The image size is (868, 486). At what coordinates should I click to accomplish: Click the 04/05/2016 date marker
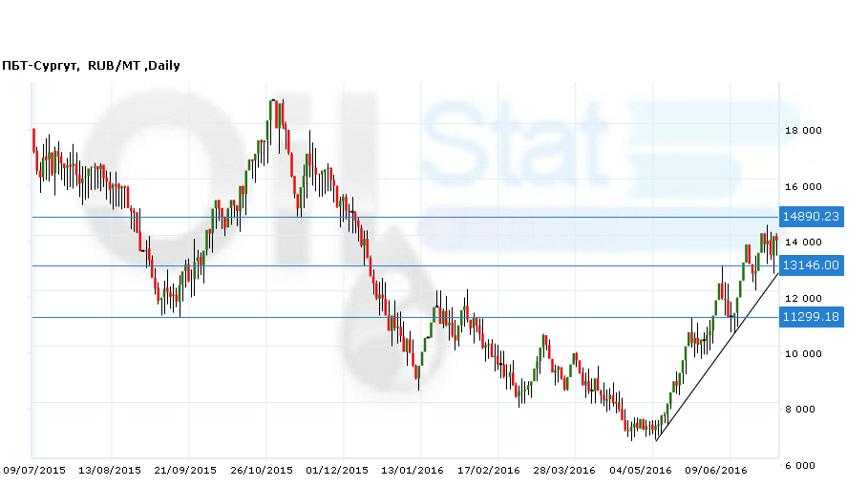pyautogui.click(x=643, y=470)
